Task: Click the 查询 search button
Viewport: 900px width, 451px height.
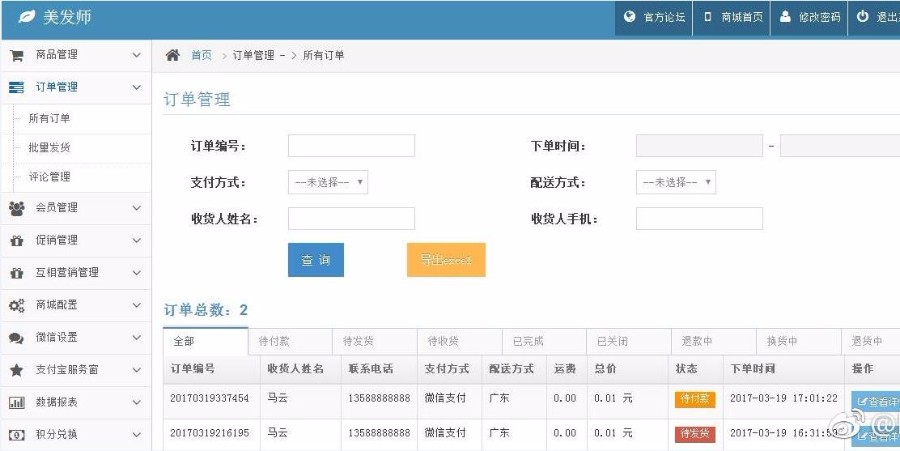Action: click(x=316, y=260)
